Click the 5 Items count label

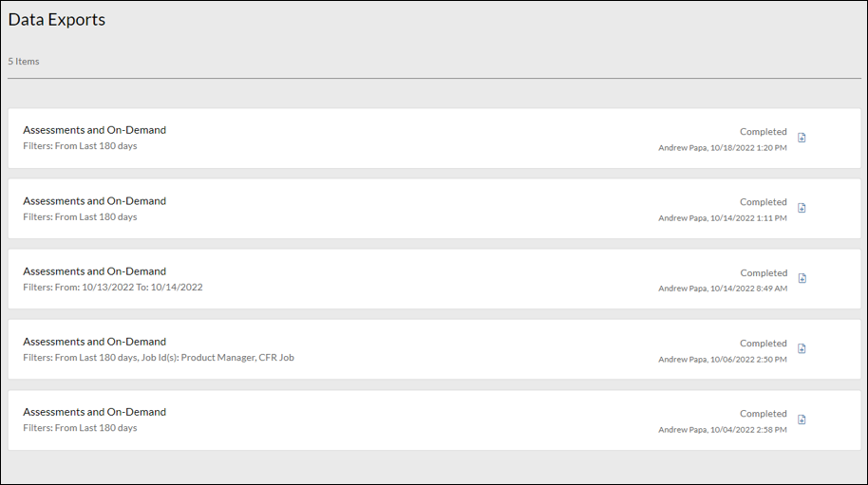(x=24, y=62)
